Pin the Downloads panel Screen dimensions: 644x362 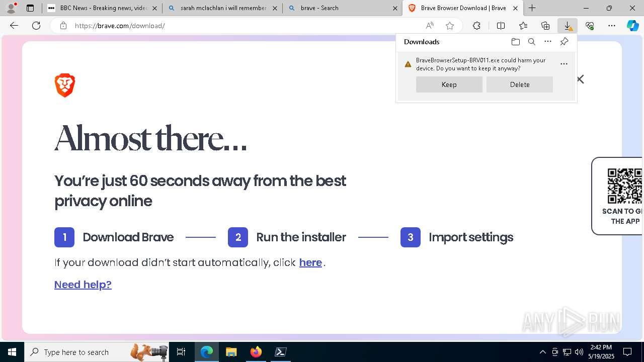564,42
